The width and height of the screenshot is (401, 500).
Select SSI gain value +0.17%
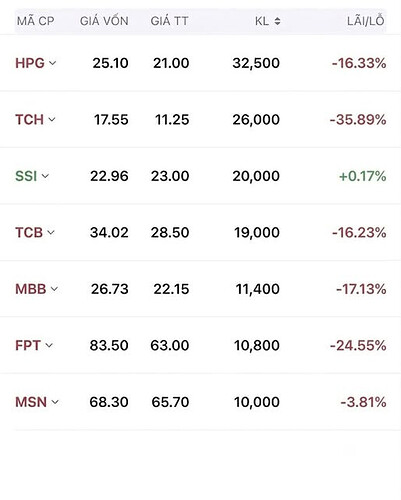[x=363, y=176]
